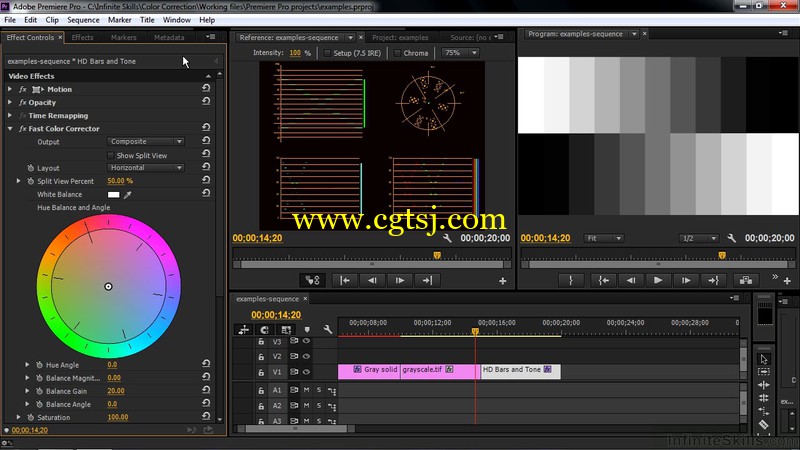Switch to the Metadata tab
Screen dimensions: 800x450
click(169, 37)
